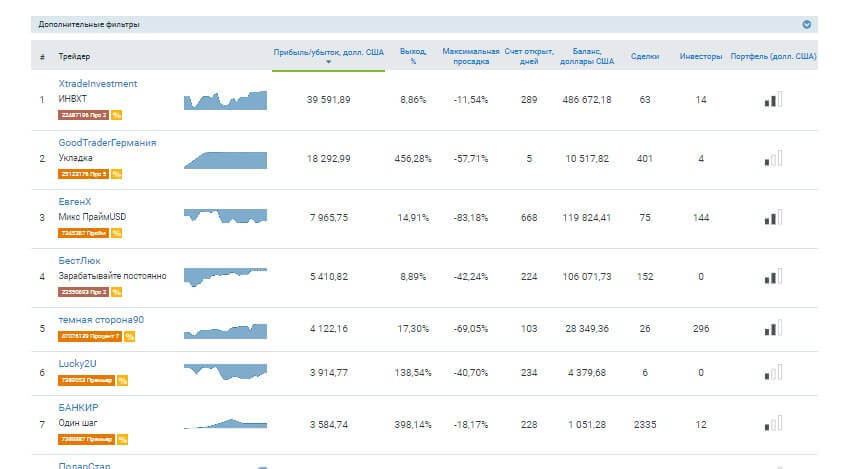
Task: Click the portfolio bars icon for Lucky2U
Action: 772,373
